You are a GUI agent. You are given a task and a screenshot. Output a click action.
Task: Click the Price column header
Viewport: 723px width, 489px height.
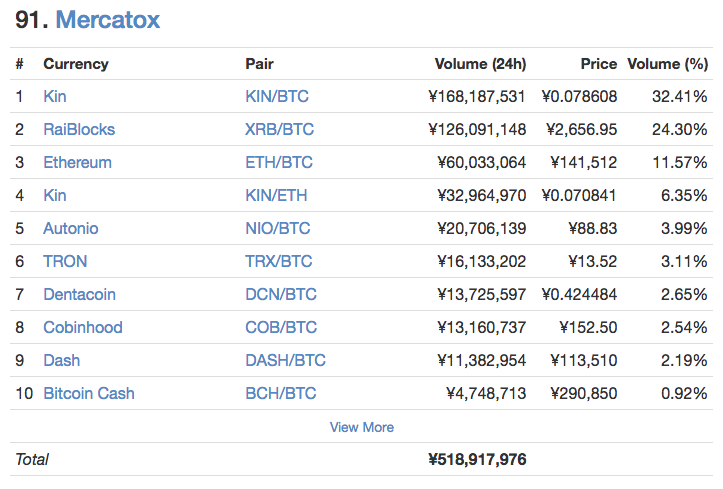point(599,64)
